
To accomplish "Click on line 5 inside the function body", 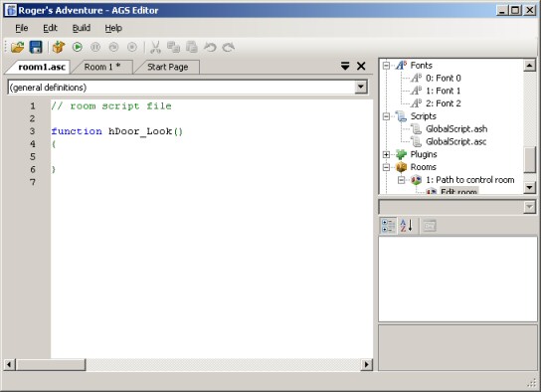I will tap(212, 156).
